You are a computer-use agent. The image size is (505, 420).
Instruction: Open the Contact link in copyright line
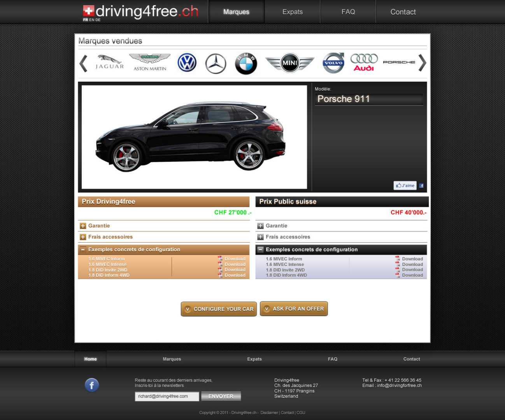(287, 413)
